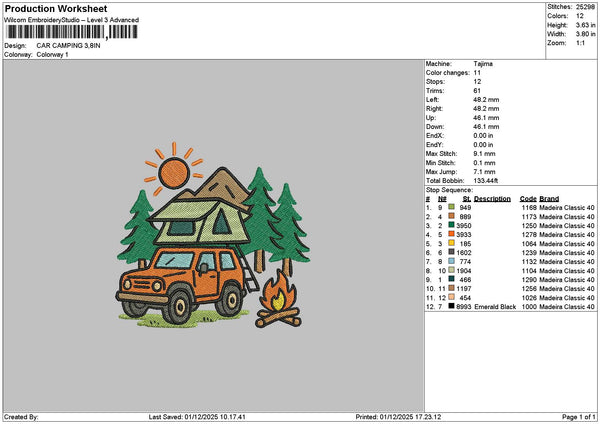Click the 'Production Worksheet' title
The height and width of the screenshot is (424, 600).
[56, 9]
